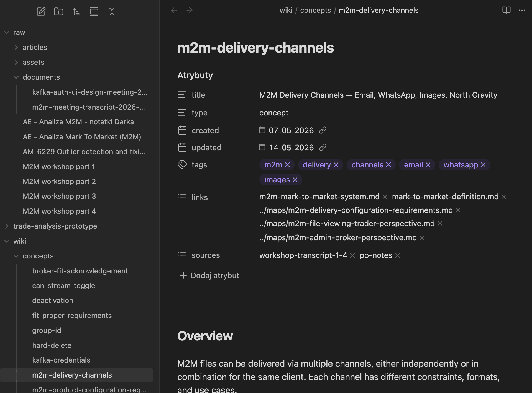Remove the email tag

pyautogui.click(x=428, y=165)
